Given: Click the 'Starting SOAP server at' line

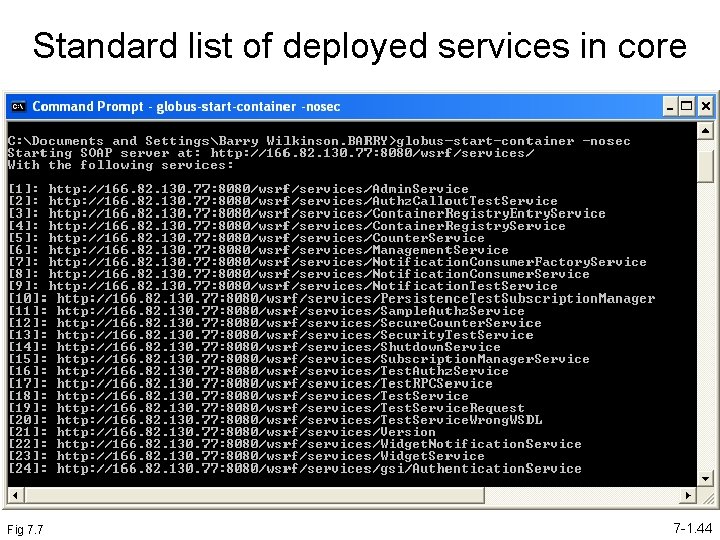Looking at the screenshot, I should [x=271, y=153].
